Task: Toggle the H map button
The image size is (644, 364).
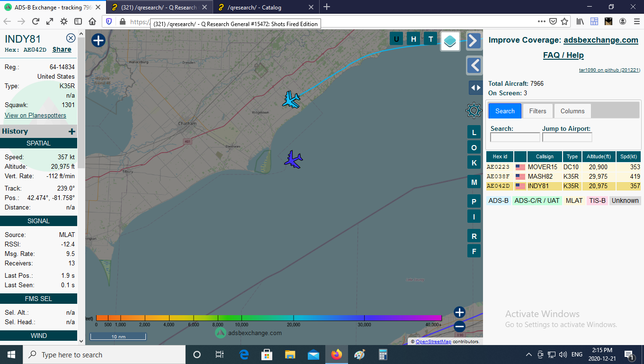Action: click(413, 39)
